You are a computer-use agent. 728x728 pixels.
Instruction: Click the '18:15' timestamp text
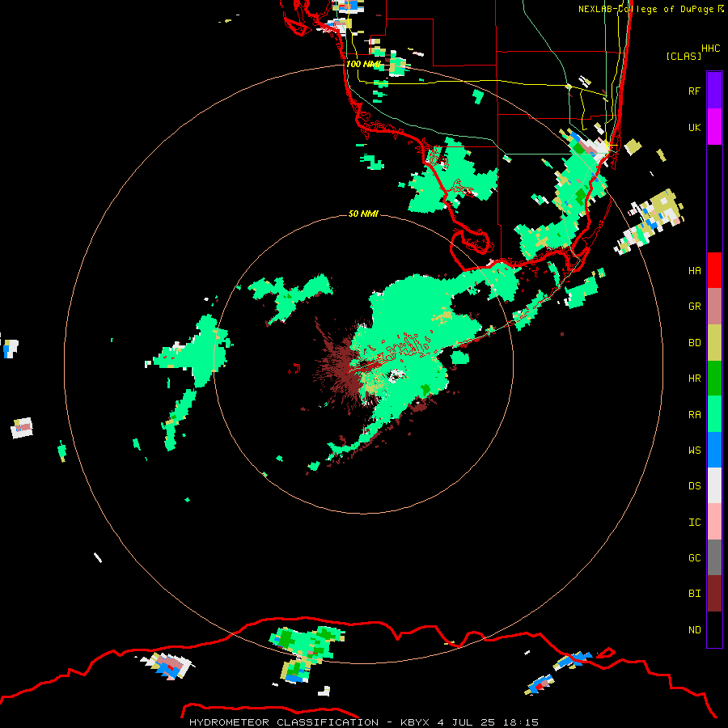click(522, 722)
